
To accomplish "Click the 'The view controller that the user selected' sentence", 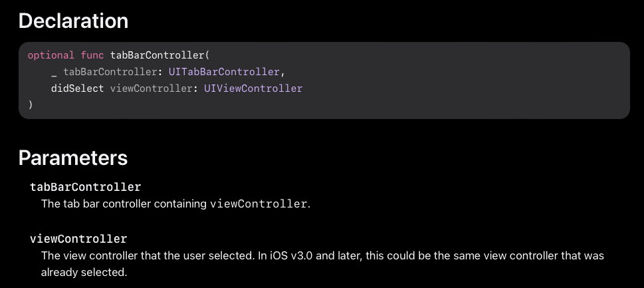I will point(148,256).
